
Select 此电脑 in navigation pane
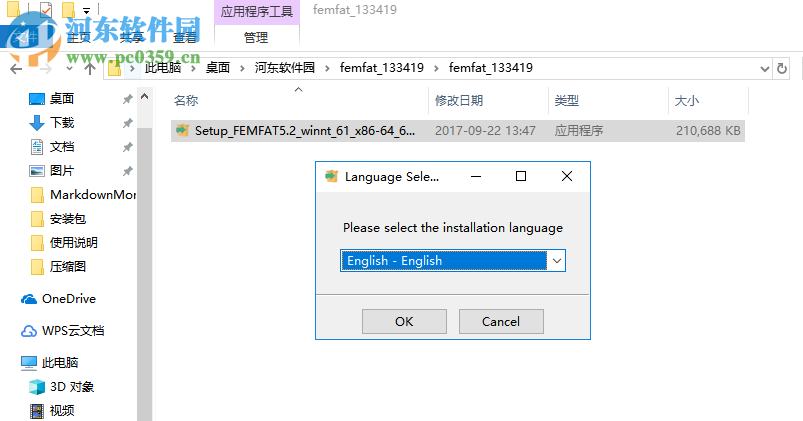[60, 363]
